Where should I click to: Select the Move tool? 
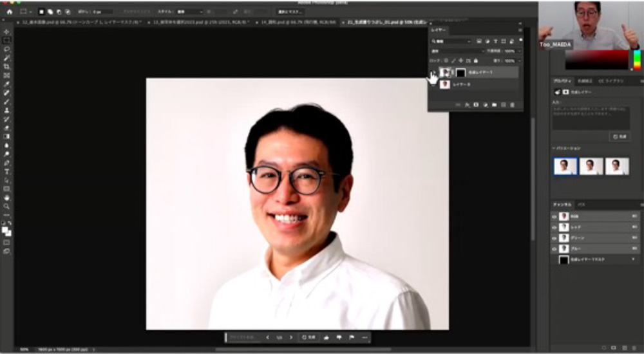click(6, 31)
